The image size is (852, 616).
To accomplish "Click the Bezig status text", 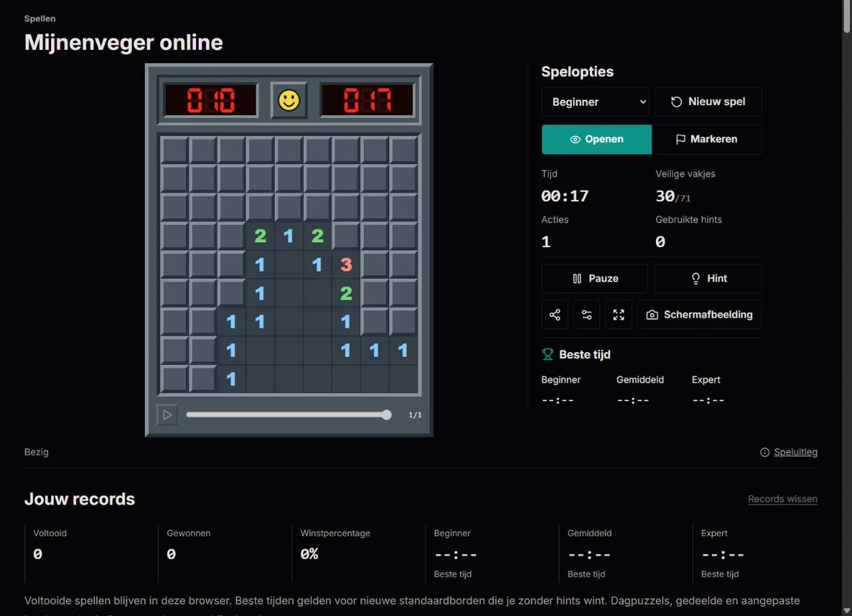I will tap(36, 452).
